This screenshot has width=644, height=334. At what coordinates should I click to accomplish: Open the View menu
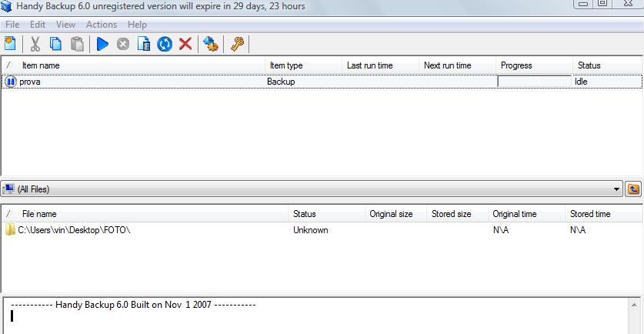coord(65,25)
